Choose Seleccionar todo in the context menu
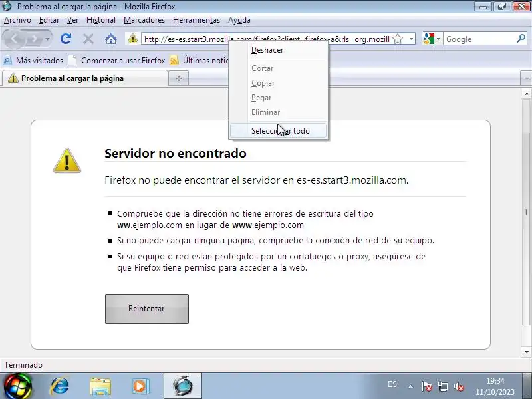This screenshot has height=399, width=532. point(279,131)
